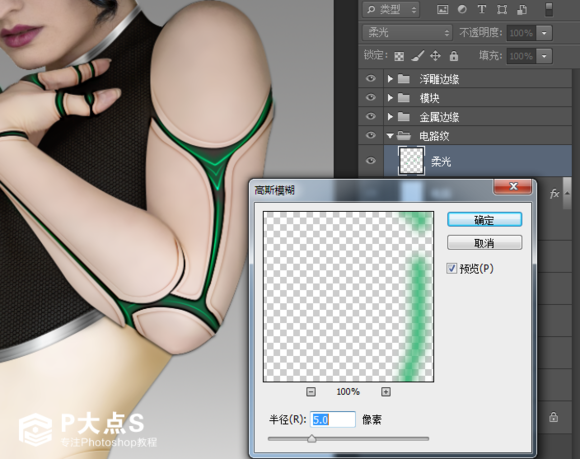Click the lock all padlock icon
Image resolution: width=580 pixels, height=459 pixels.
(x=454, y=56)
